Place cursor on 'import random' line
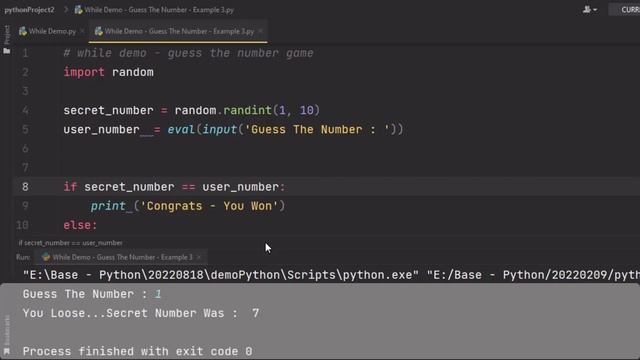This screenshot has width=640, height=360. (x=109, y=72)
